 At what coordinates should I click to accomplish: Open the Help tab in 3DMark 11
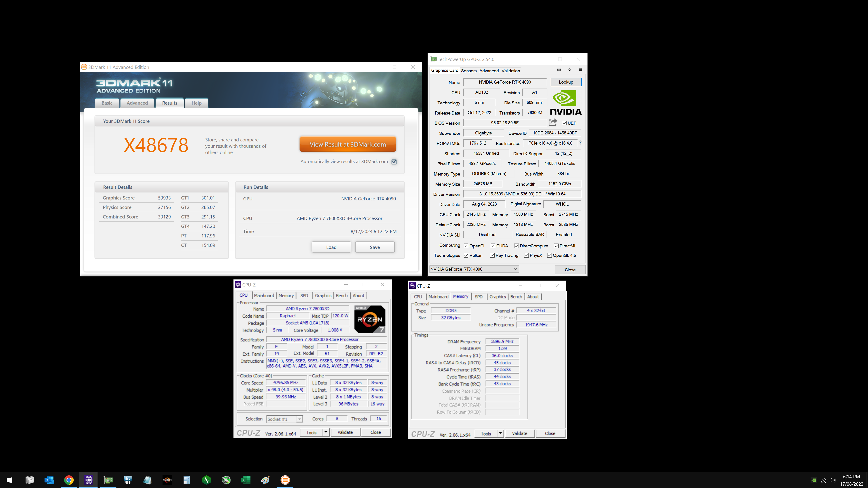pyautogui.click(x=196, y=103)
